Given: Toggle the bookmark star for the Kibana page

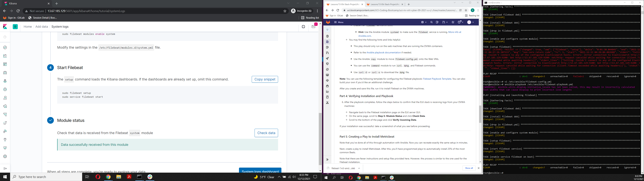Looking at the screenshot, I should click(285, 11).
